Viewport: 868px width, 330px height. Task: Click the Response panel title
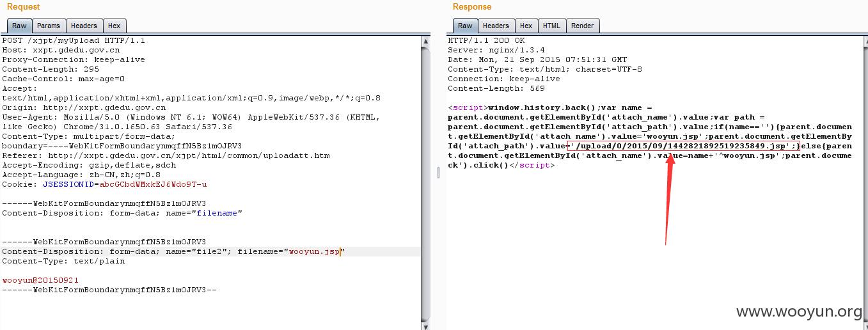472,6
